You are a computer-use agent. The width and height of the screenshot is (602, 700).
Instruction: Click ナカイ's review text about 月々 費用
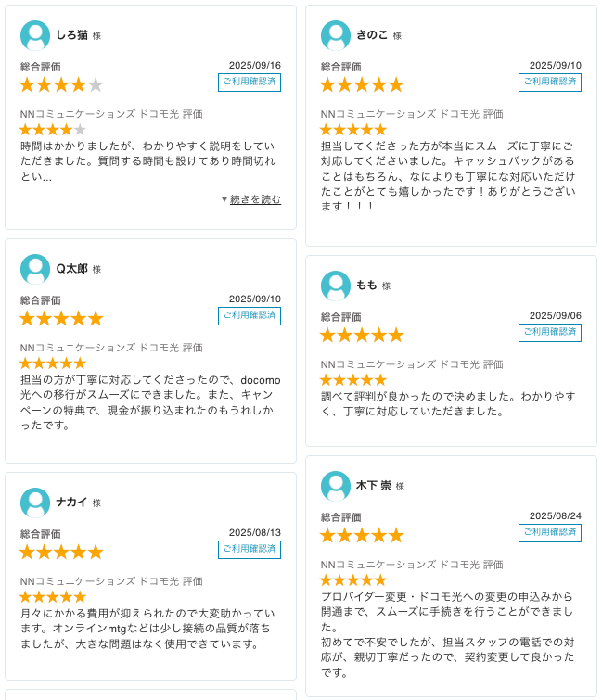147,629
